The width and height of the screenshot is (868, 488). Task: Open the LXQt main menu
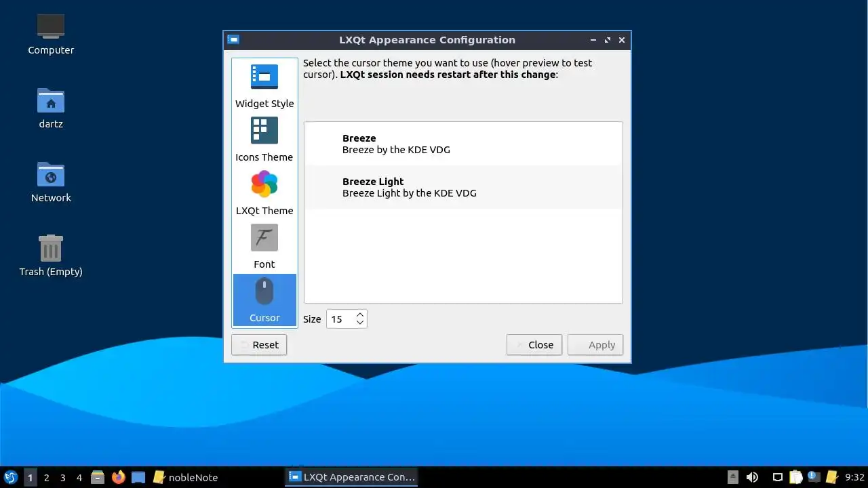(x=11, y=477)
